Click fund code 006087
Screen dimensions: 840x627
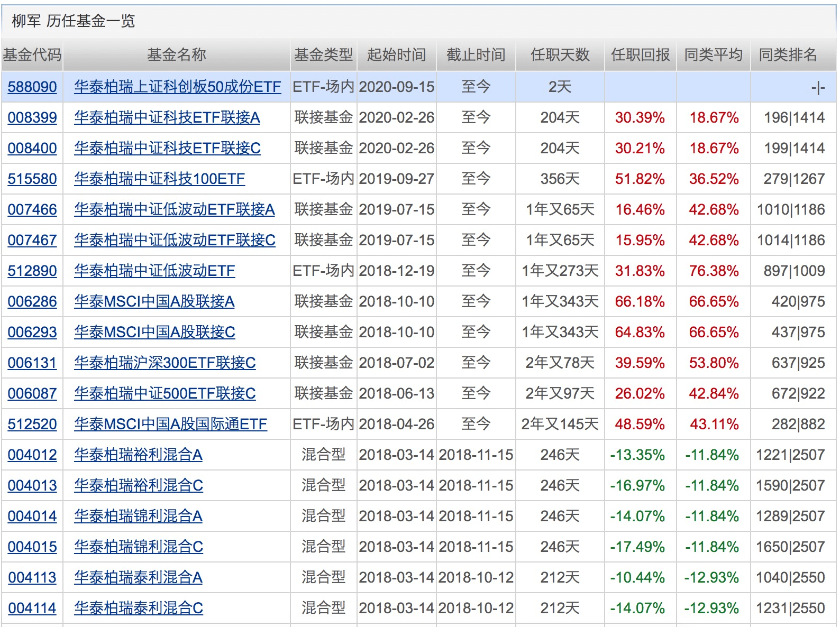point(32,393)
